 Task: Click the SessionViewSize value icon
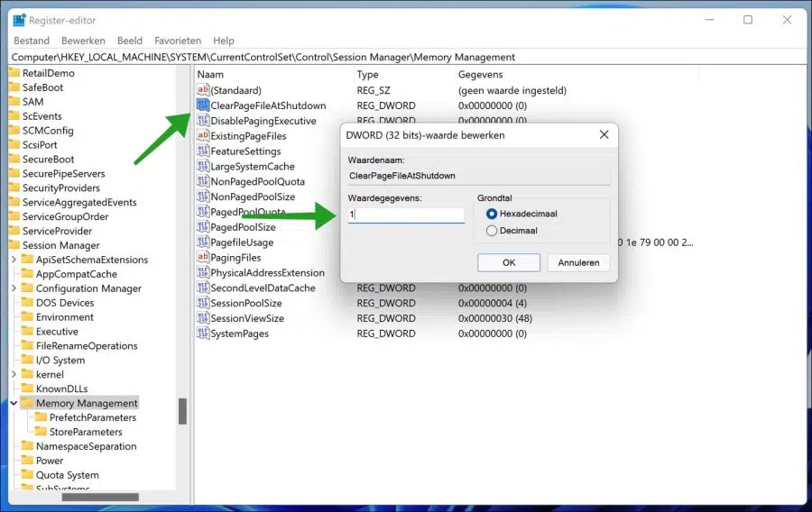(x=203, y=318)
